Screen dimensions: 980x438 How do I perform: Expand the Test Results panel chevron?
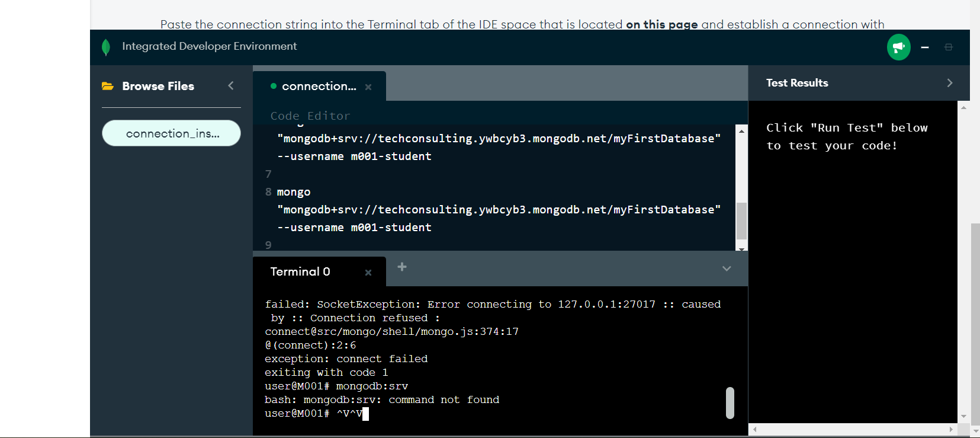(950, 82)
